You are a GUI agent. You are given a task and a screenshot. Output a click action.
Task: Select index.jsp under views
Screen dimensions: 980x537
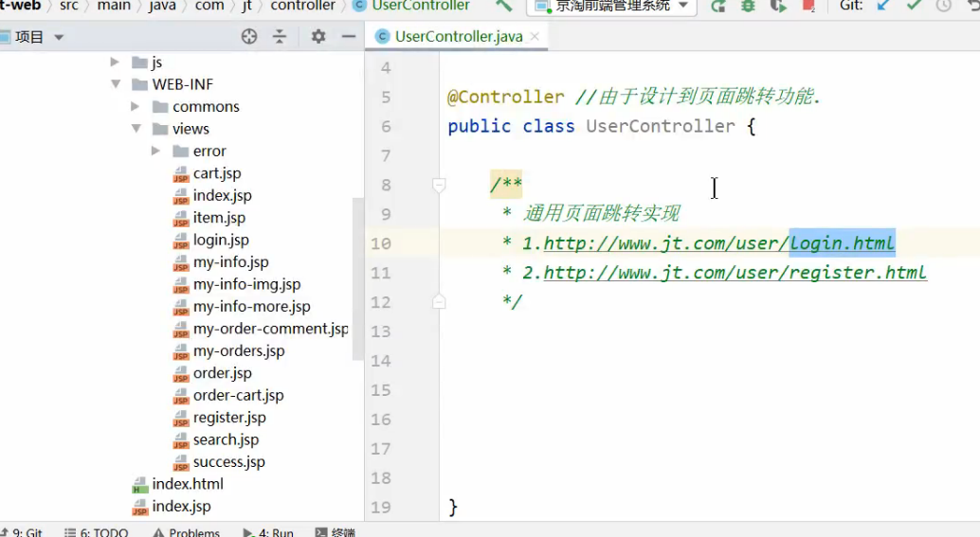tap(222, 195)
